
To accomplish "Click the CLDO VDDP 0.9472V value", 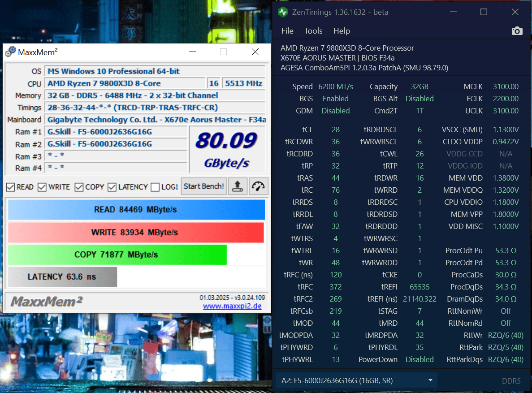I will point(506,142).
